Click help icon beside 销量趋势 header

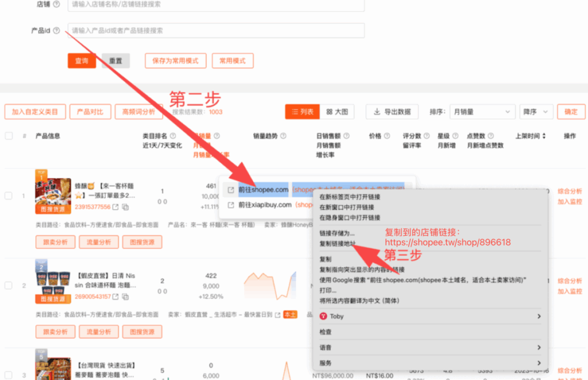284,136
